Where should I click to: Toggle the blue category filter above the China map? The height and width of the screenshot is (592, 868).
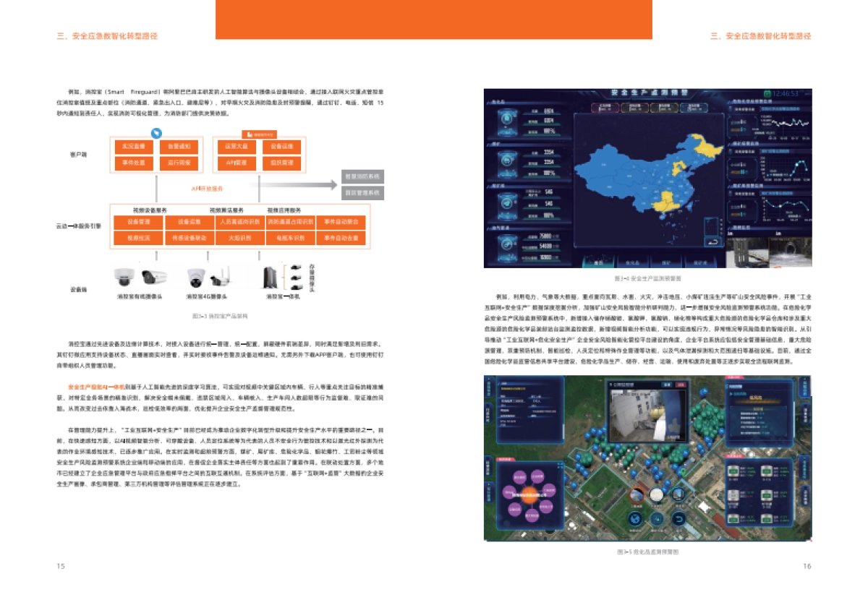(x=694, y=108)
